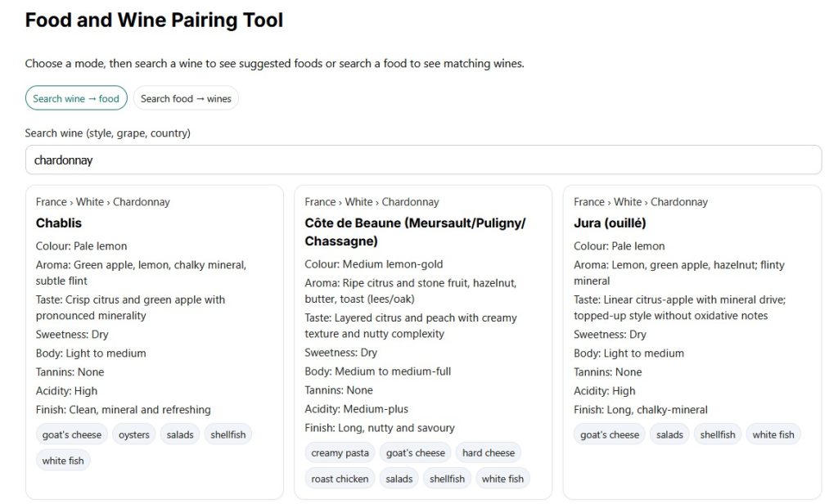Open the Chablis wine card title
This screenshot has width=838, height=504.
pyautogui.click(x=59, y=223)
